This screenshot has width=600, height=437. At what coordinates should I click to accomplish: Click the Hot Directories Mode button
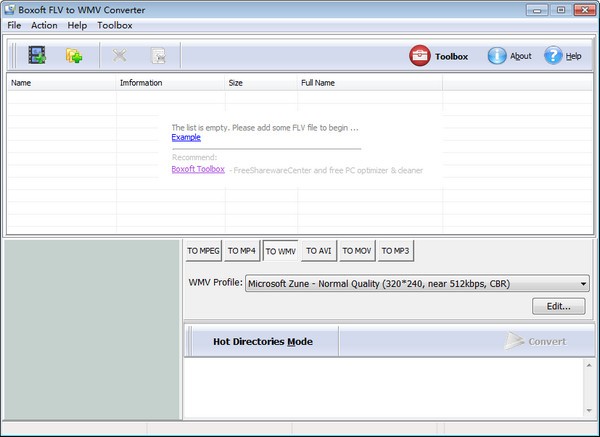click(x=262, y=342)
